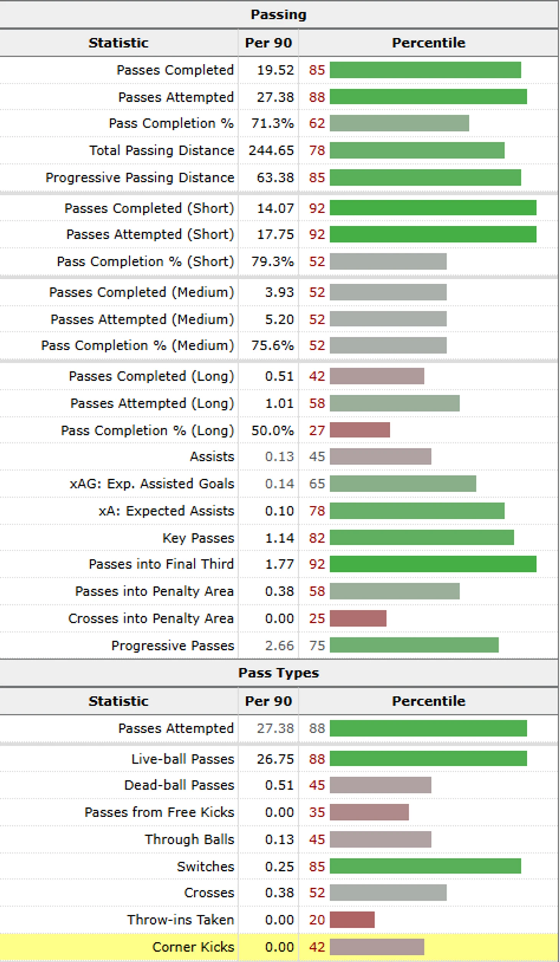Screen dimensions: 560x962
Task: Click the Passes into Final Third percentile bar
Action: 433,564
